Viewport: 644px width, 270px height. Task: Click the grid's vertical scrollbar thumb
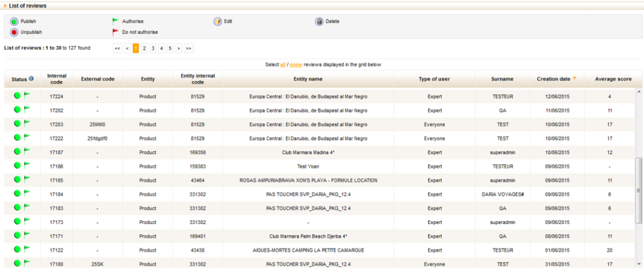[639, 189]
